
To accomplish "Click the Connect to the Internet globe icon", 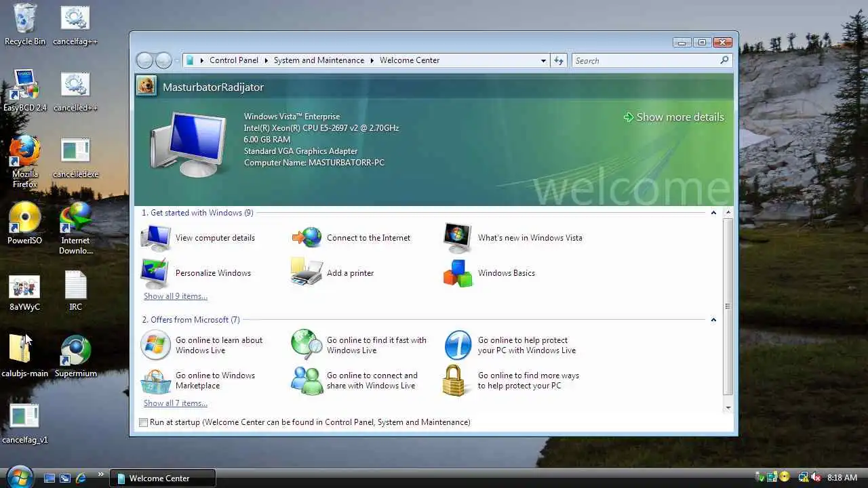I will [x=307, y=238].
